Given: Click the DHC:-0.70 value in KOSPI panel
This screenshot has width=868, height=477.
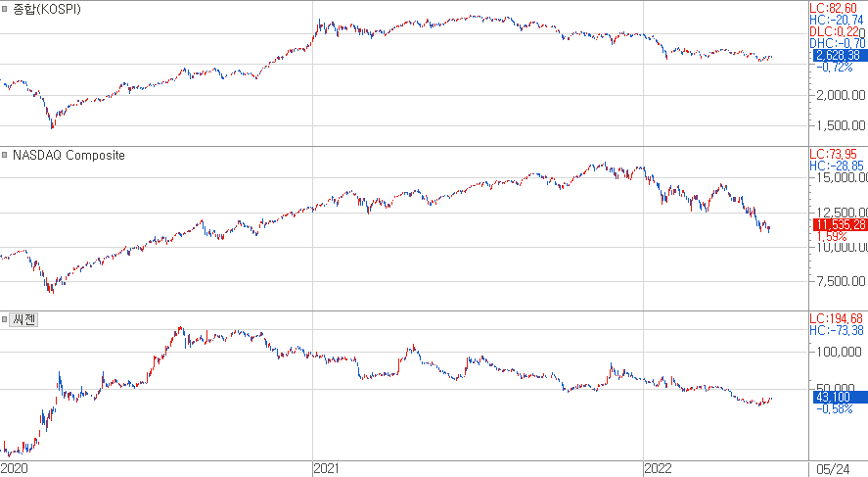Looking at the screenshot, I should [x=837, y=43].
